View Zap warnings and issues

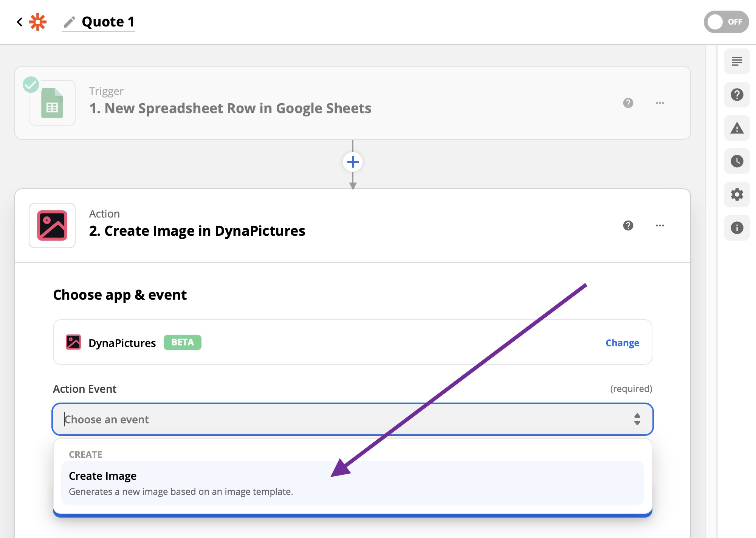[x=737, y=128]
